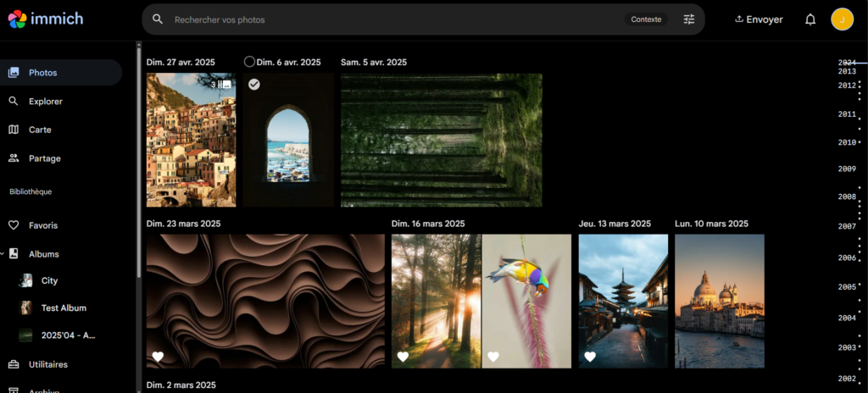
Task: Click the Dim. 27 avr. 2025 date header
Action: [x=181, y=62]
